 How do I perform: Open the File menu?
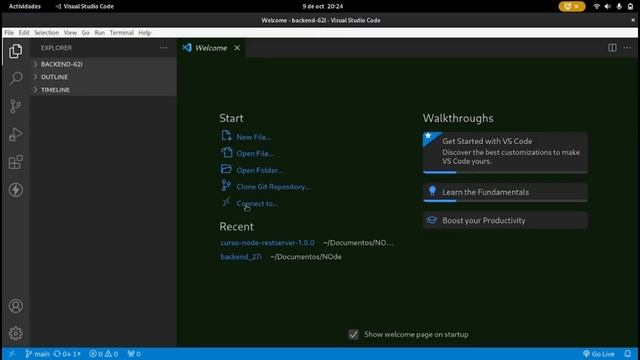point(9,33)
